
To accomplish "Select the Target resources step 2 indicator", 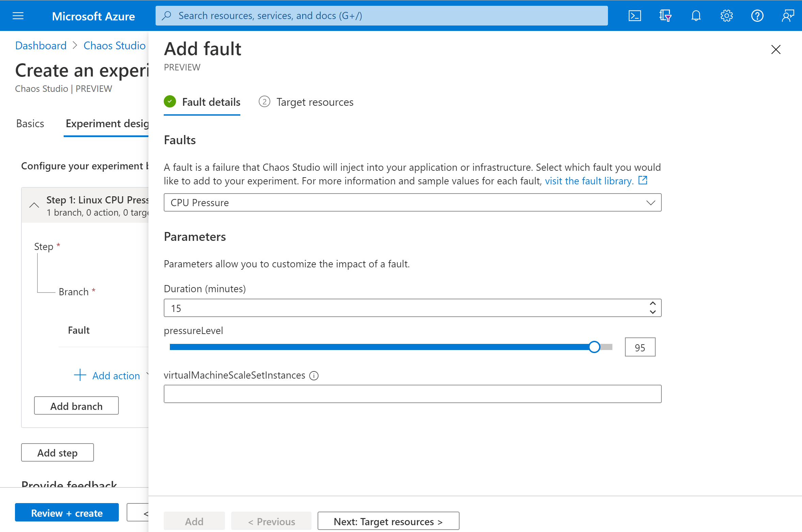I will [264, 101].
